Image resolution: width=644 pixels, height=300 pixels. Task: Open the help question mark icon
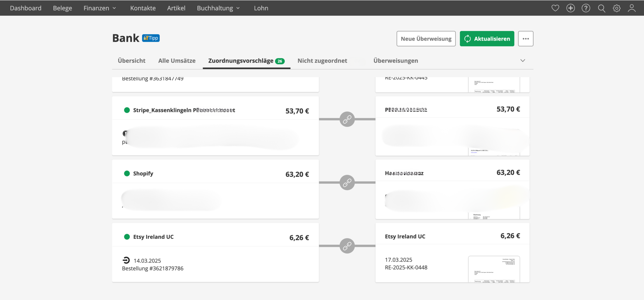click(586, 8)
